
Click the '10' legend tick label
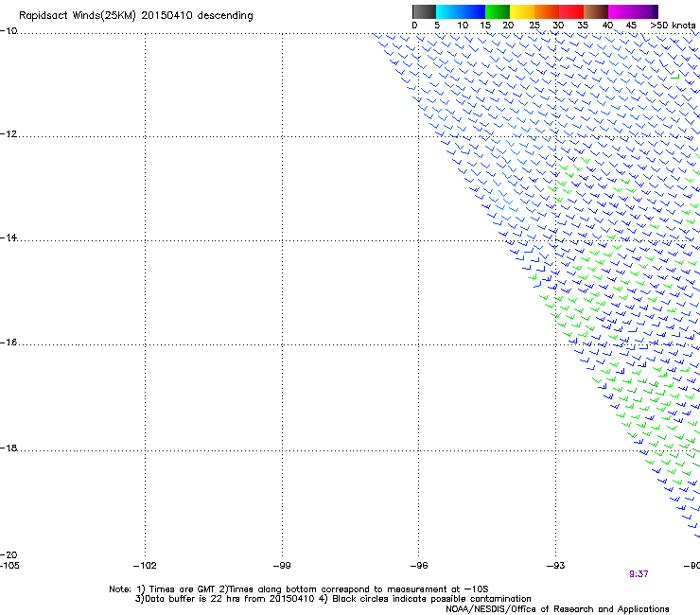463,26
